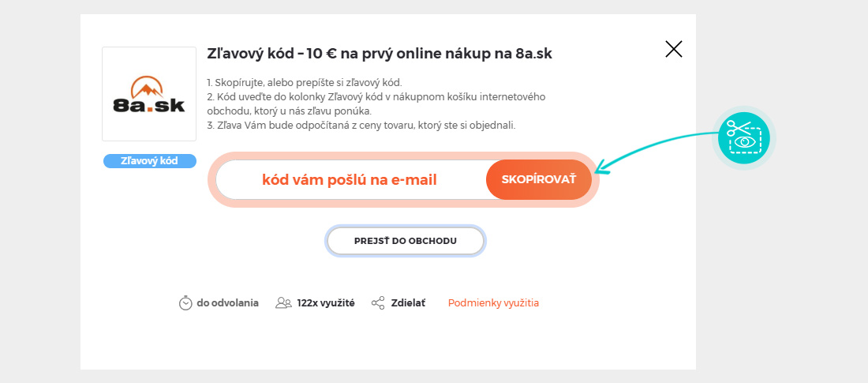Click the share icon
Image resolution: width=868 pixels, height=383 pixels.
coord(378,303)
